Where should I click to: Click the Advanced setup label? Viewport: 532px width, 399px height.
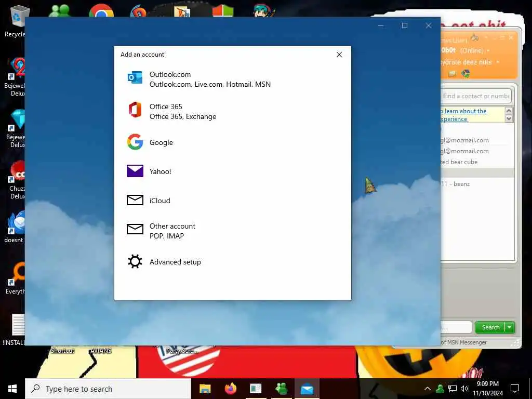175,262
